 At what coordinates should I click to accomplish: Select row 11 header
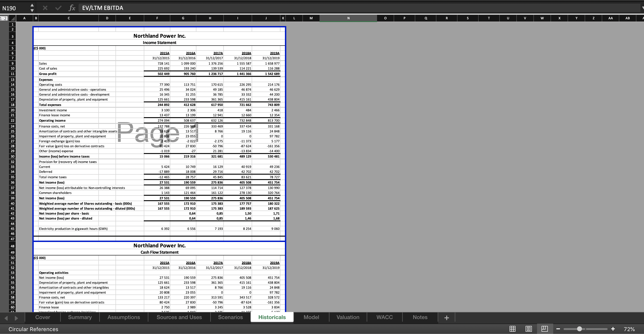click(12, 74)
